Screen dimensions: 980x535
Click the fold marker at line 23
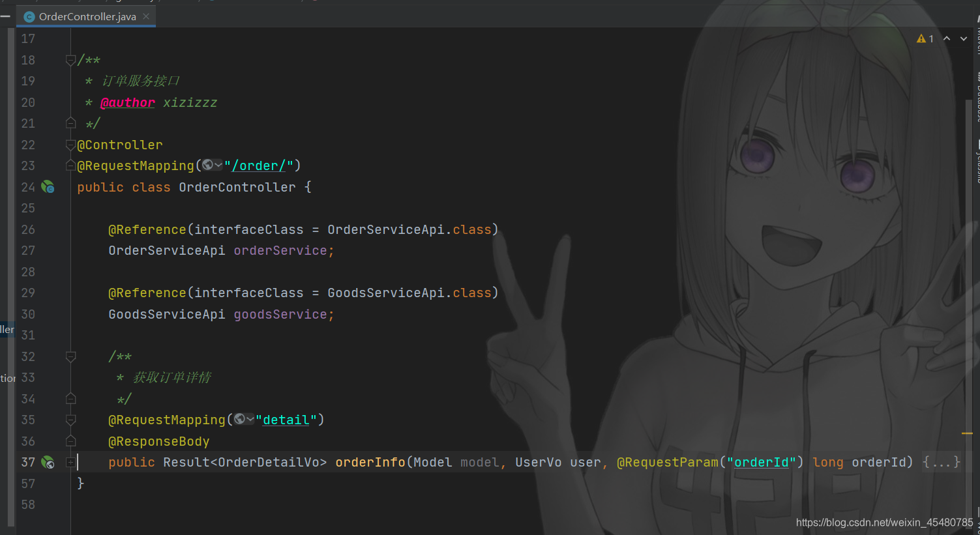point(70,166)
